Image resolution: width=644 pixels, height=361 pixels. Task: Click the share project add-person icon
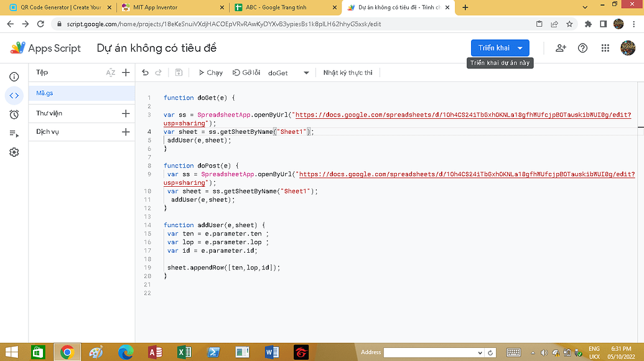561,48
